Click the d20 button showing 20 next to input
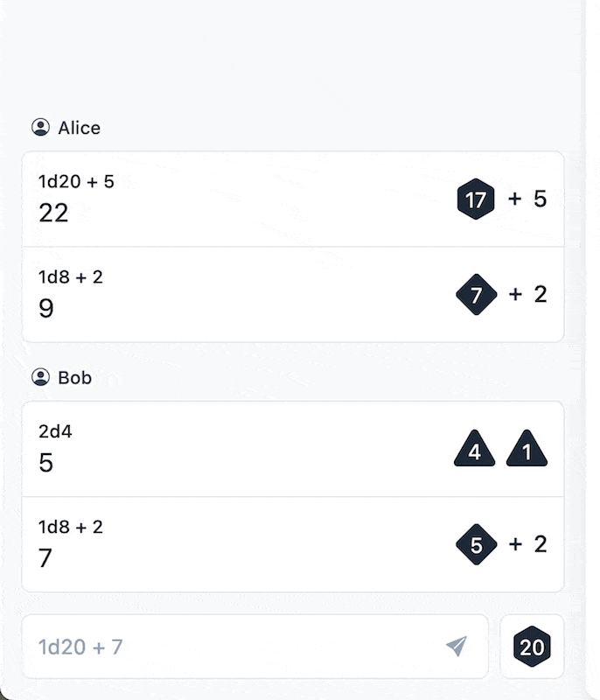The width and height of the screenshot is (600, 700). point(532,647)
